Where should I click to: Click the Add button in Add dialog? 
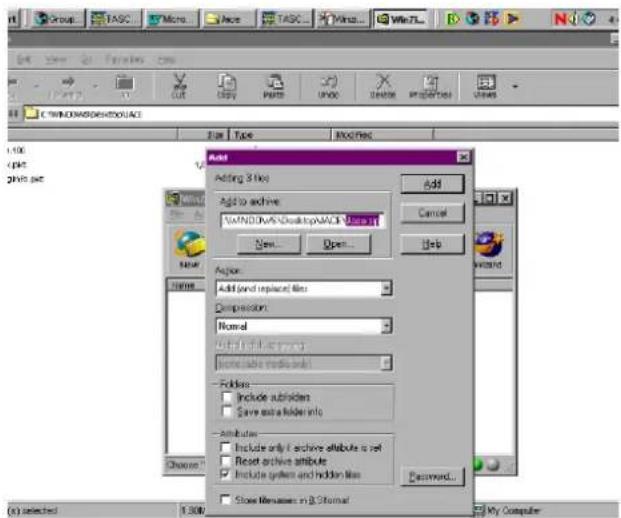click(x=432, y=184)
